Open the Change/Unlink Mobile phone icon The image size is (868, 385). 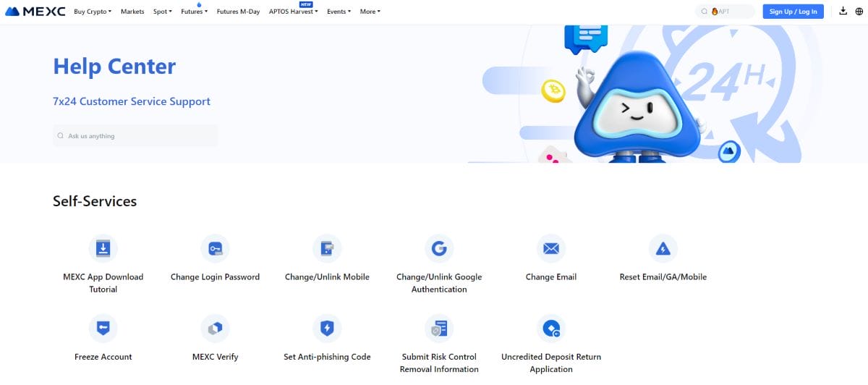click(327, 249)
